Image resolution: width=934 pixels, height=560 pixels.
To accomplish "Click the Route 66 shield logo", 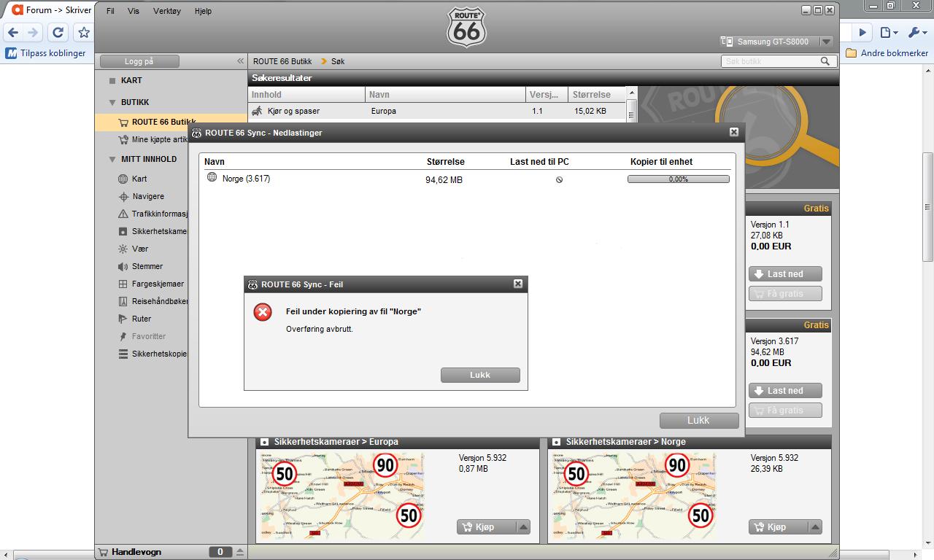I will click(x=466, y=28).
